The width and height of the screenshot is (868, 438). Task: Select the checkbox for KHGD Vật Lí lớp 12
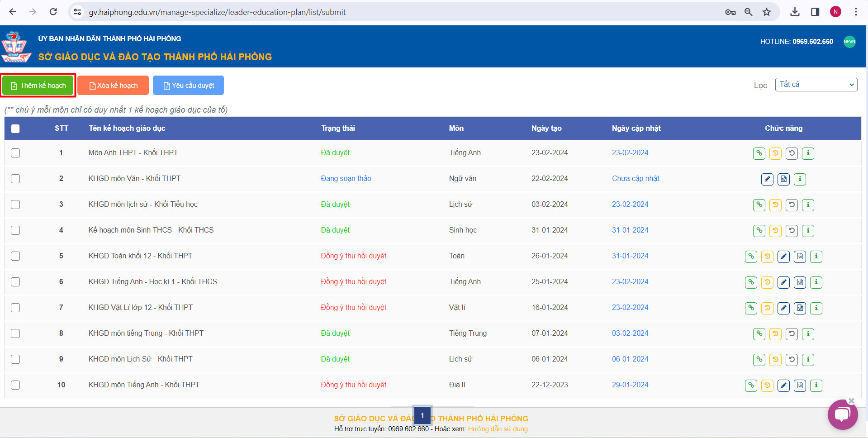pos(15,308)
